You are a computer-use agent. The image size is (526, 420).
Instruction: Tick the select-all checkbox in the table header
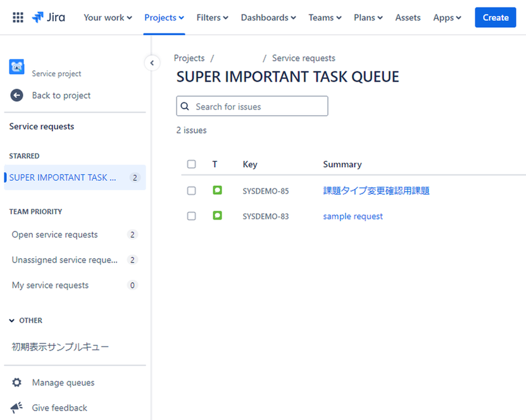click(x=192, y=164)
